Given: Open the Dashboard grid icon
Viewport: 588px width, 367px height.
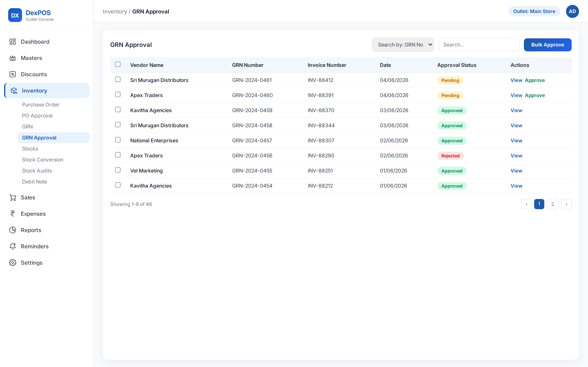Looking at the screenshot, I should [x=13, y=42].
